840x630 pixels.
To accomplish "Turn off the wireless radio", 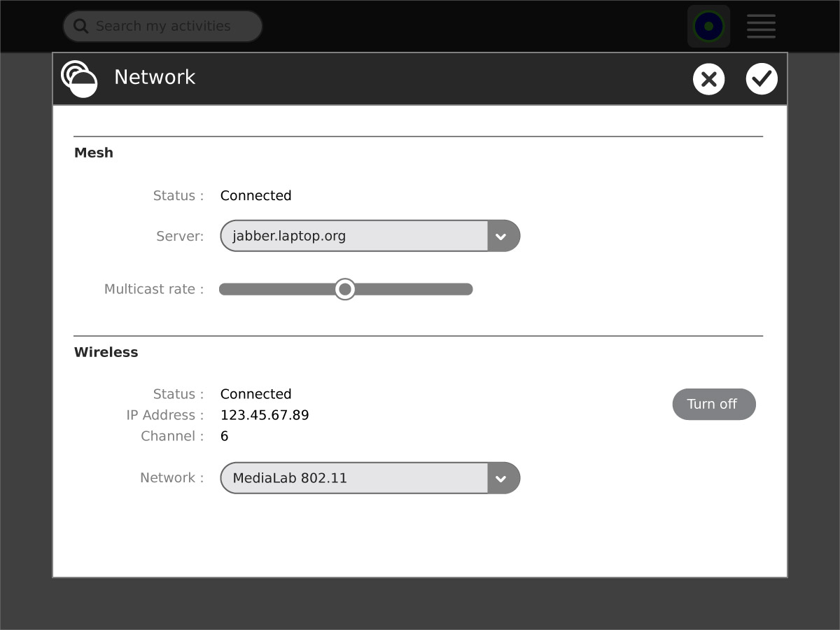I will coord(713,404).
